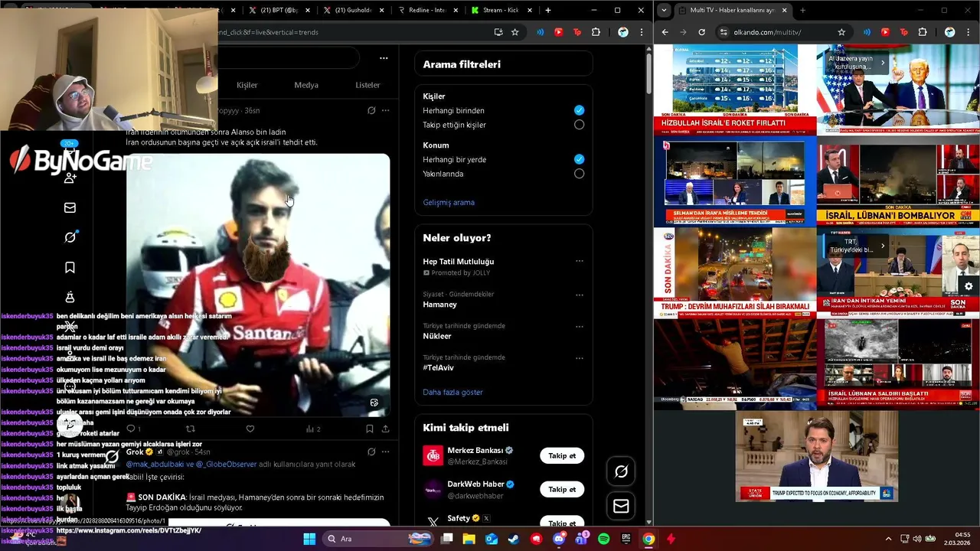Switch to the Redline browser tab
This screenshot has width=980, height=551.
click(x=427, y=10)
